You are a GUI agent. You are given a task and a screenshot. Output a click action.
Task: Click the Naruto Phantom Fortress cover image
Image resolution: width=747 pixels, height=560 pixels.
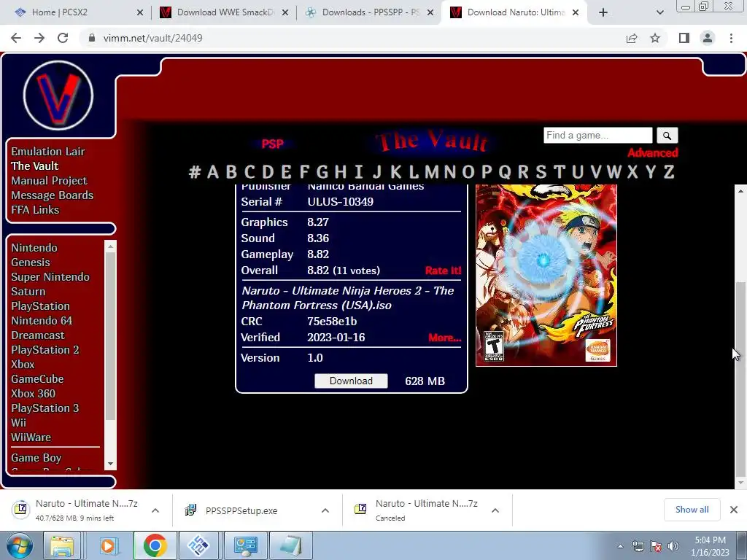546,275
